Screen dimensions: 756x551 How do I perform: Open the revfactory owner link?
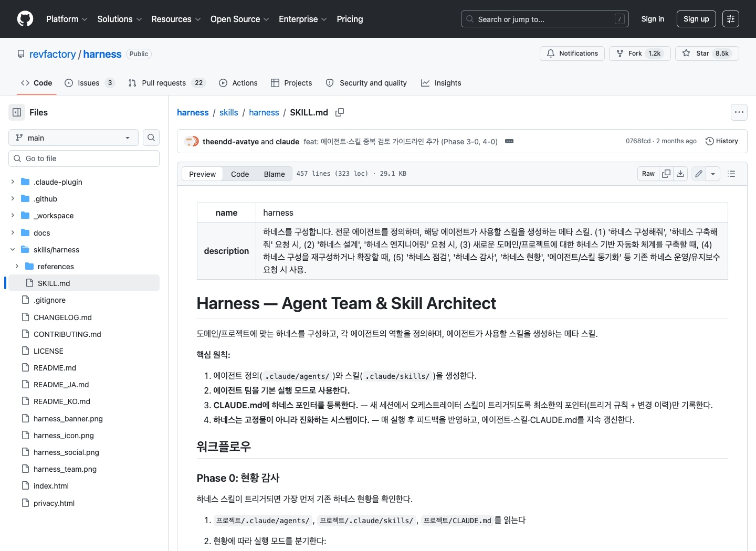pyautogui.click(x=52, y=54)
